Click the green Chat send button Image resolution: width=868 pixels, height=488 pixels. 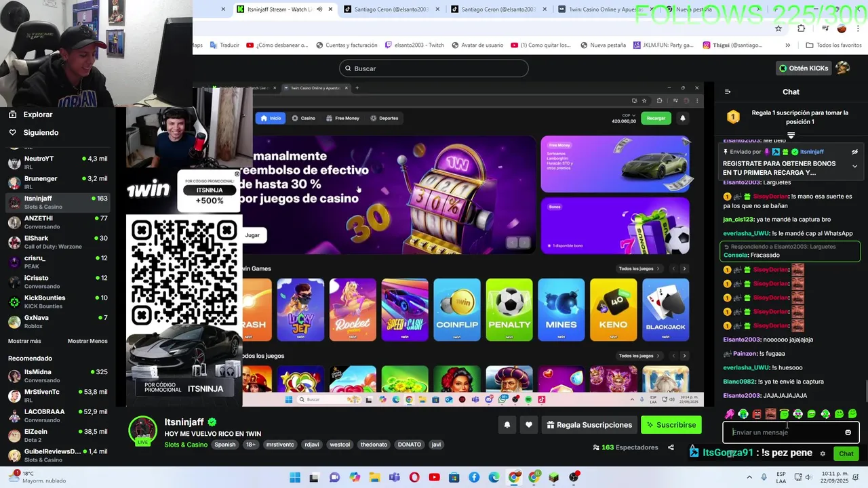846,453
